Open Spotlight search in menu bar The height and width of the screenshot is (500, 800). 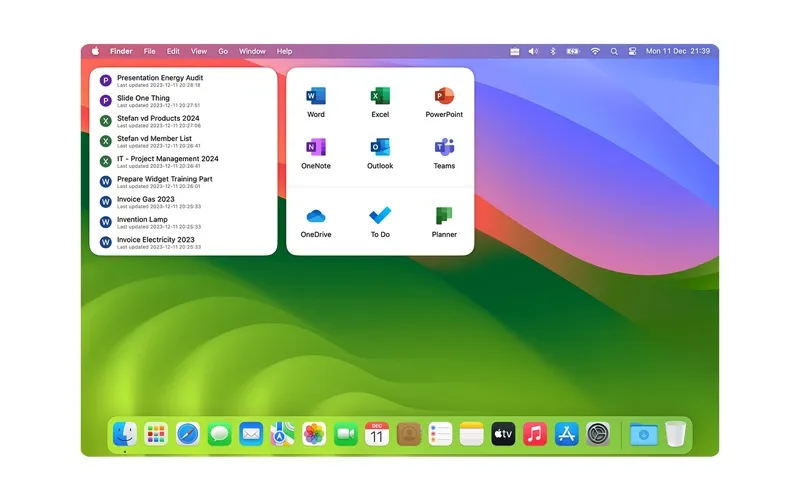click(614, 51)
